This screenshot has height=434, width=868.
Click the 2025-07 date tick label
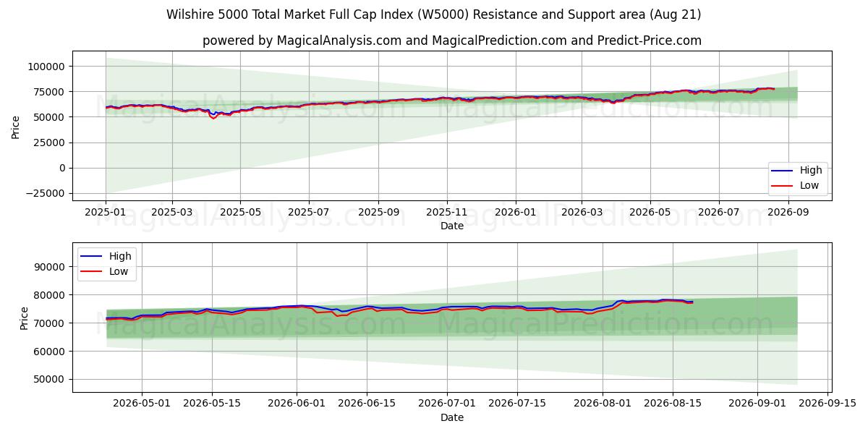pos(309,213)
